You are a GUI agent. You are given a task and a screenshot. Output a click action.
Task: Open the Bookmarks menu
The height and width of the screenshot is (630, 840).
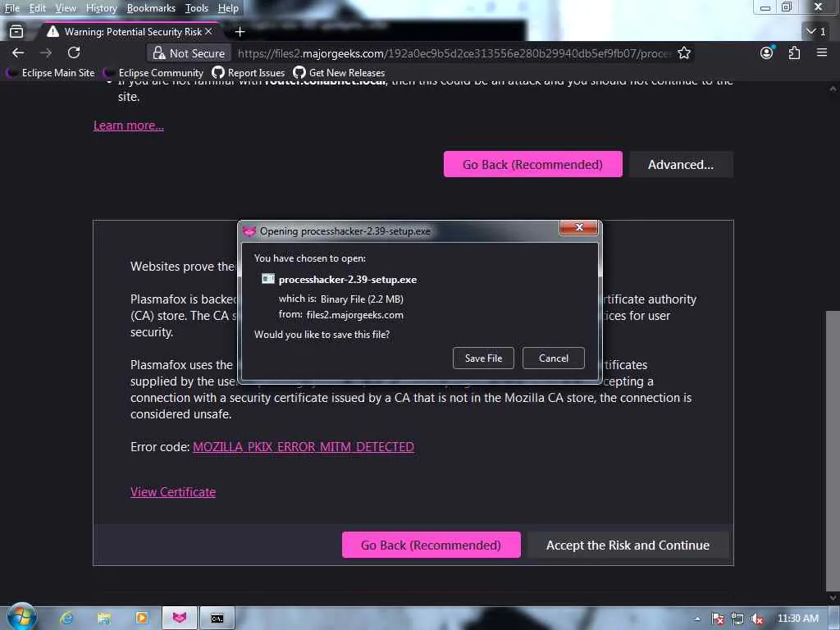(151, 8)
